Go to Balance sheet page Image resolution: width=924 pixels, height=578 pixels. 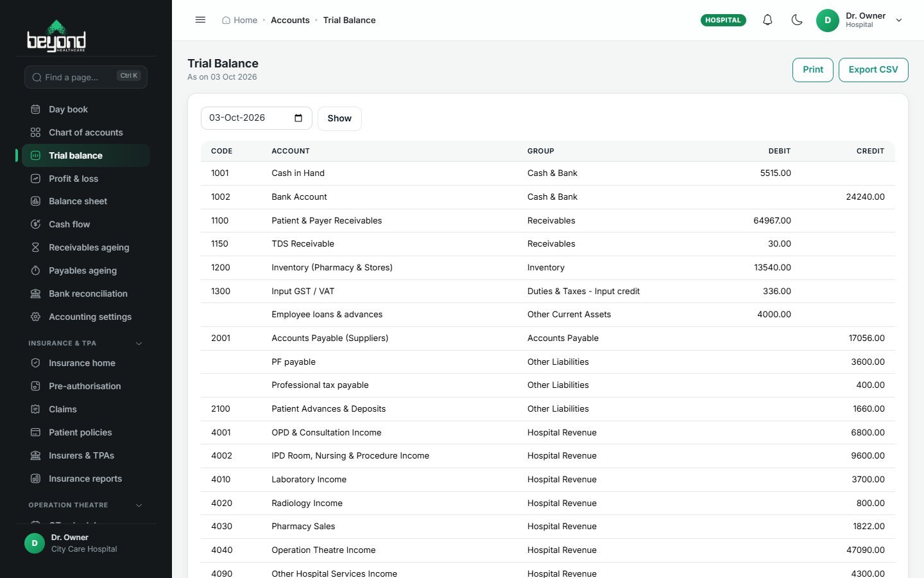[86, 201]
